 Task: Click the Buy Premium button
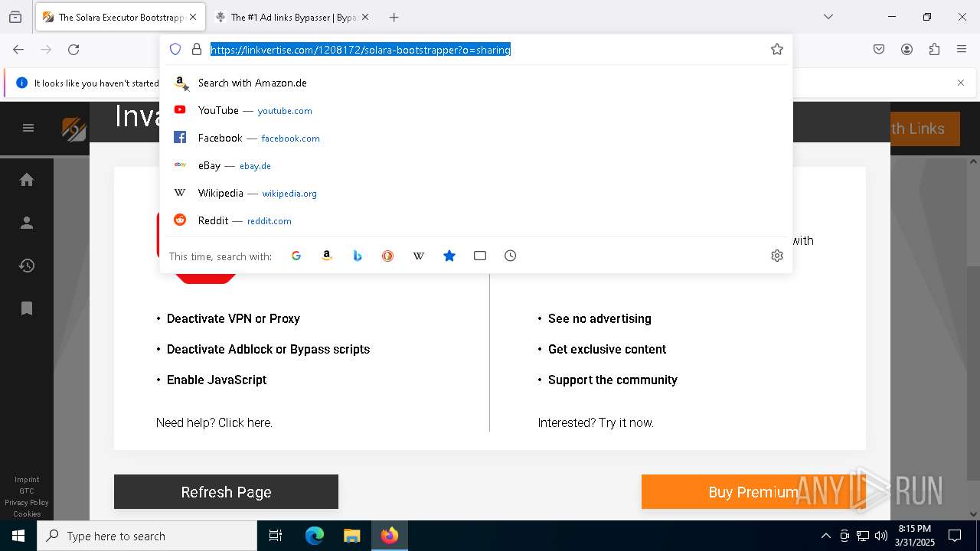coord(753,492)
